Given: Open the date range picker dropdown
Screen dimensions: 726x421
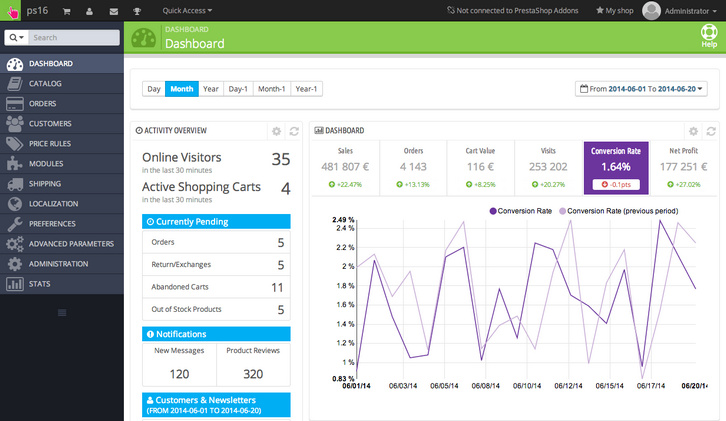Looking at the screenshot, I should coord(642,89).
